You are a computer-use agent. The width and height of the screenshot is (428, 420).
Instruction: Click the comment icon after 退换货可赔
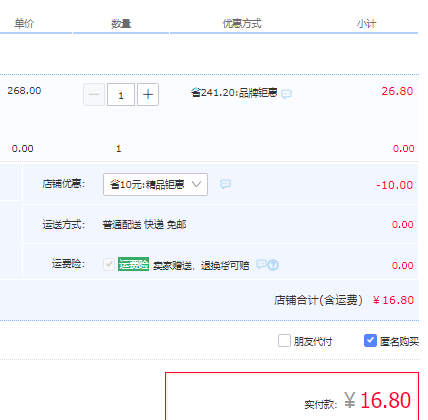coord(261,264)
